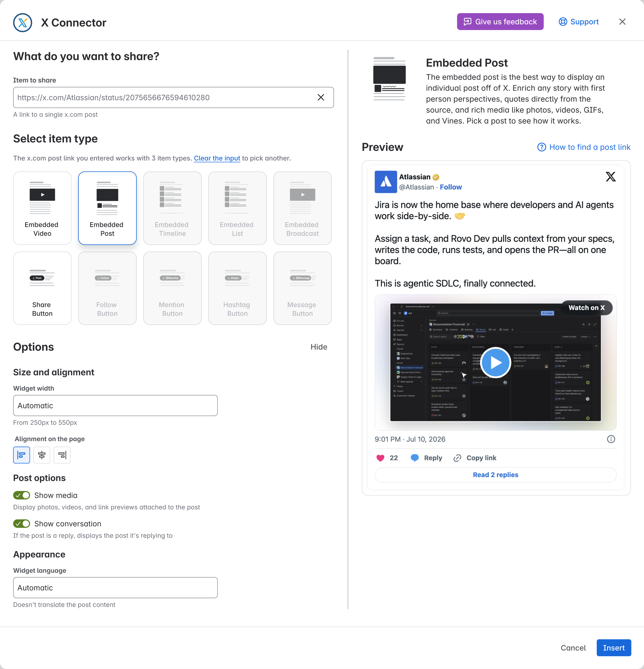Close the X Connector dialog
The image size is (644, 669).
point(622,22)
